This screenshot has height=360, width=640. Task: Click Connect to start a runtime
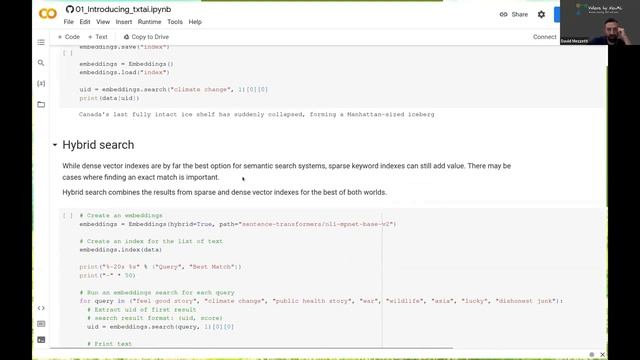click(x=544, y=37)
